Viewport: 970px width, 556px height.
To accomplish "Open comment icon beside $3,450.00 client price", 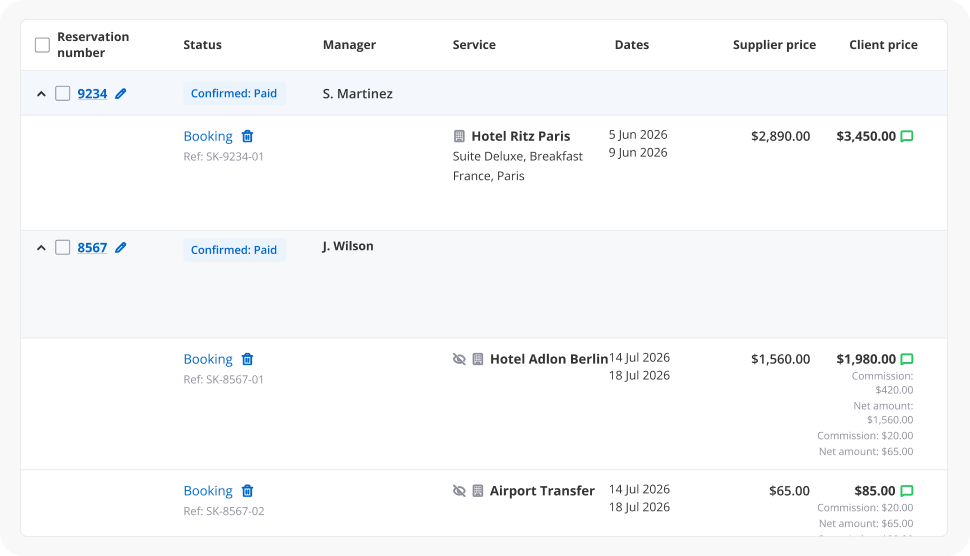I will click(x=907, y=136).
